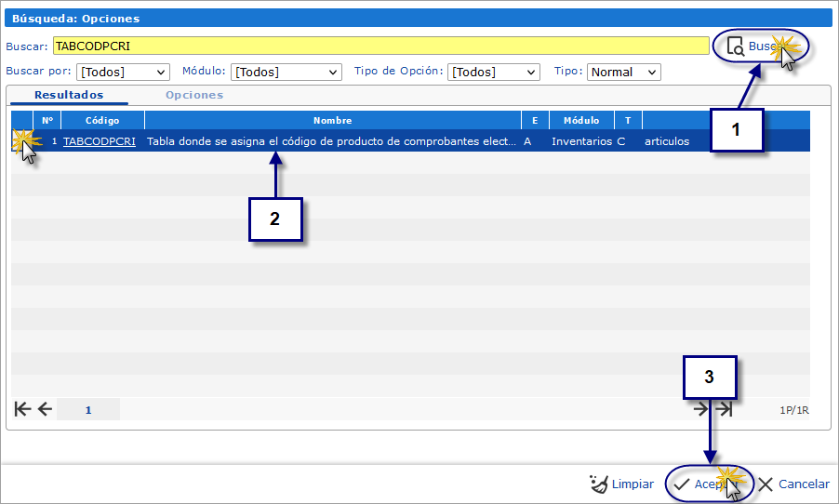Change the Tipo Normal dropdown

click(x=623, y=72)
